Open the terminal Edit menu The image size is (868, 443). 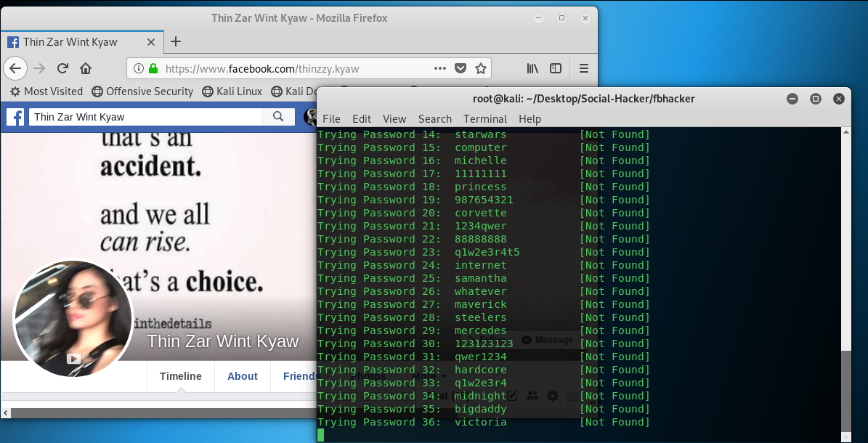coord(362,119)
